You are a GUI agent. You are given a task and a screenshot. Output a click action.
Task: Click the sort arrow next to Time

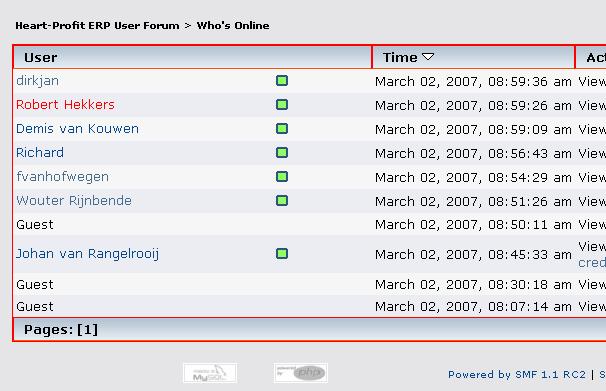(x=428, y=57)
